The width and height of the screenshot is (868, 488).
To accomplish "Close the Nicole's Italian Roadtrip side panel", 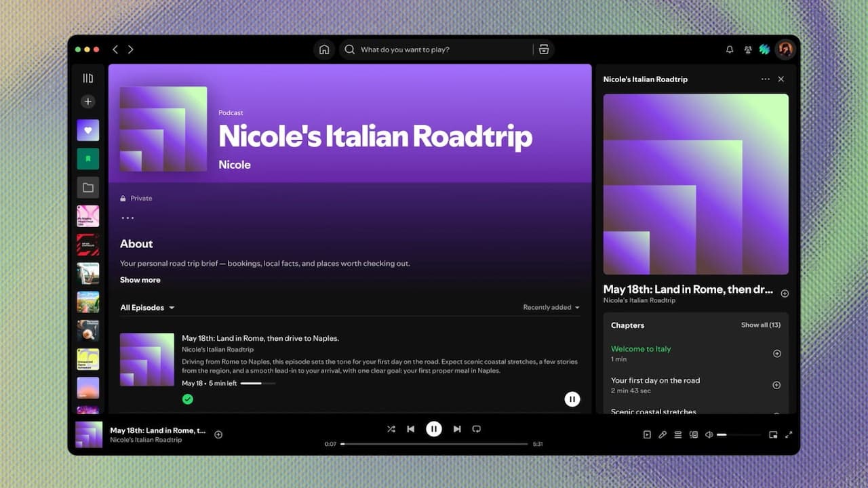I will [x=781, y=79].
